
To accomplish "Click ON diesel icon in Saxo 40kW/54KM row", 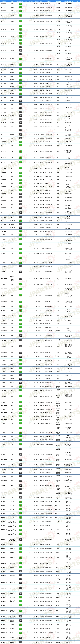I will (21, 47).
